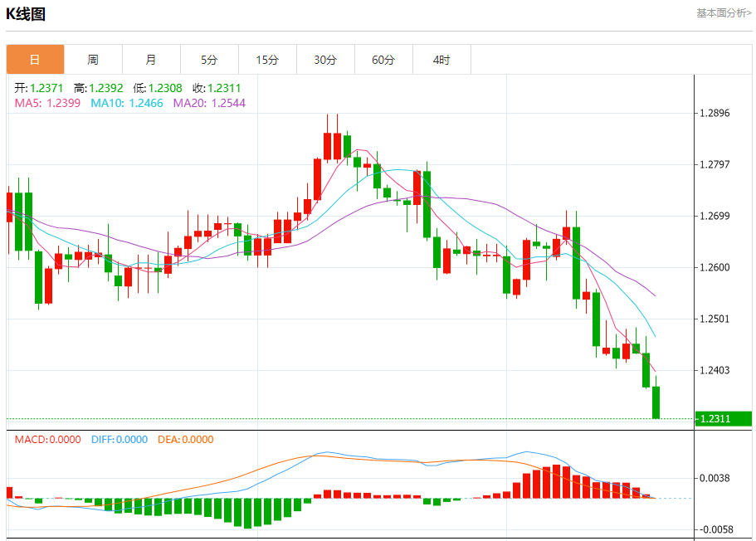Open the 基本面分析 link
Screen dimensions: 756x541
(x=724, y=13)
